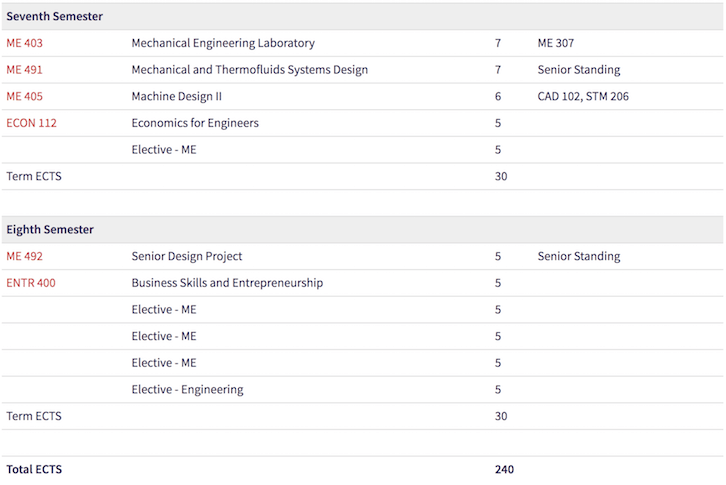Select the Eighth Semester header row
The width and height of the screenshot is (726, 485).
click(50, 230)
